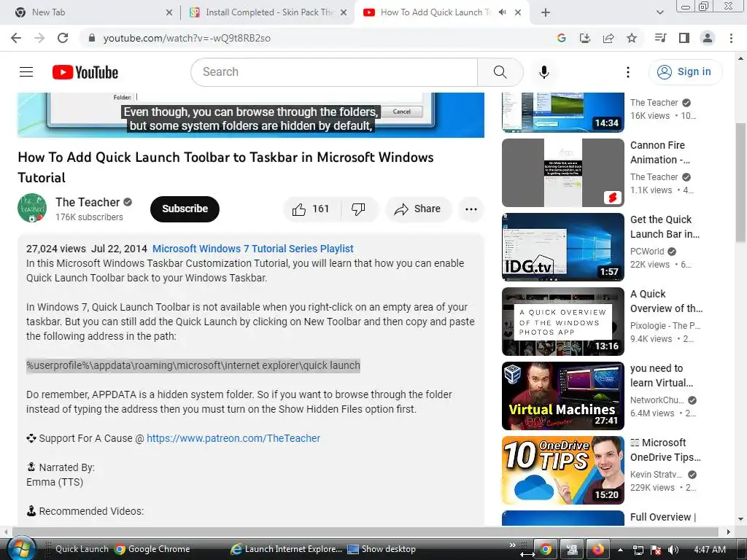This screenshot has width=747, height=560.
Task: Click the video player area with captions
Action: coord(251,114)
